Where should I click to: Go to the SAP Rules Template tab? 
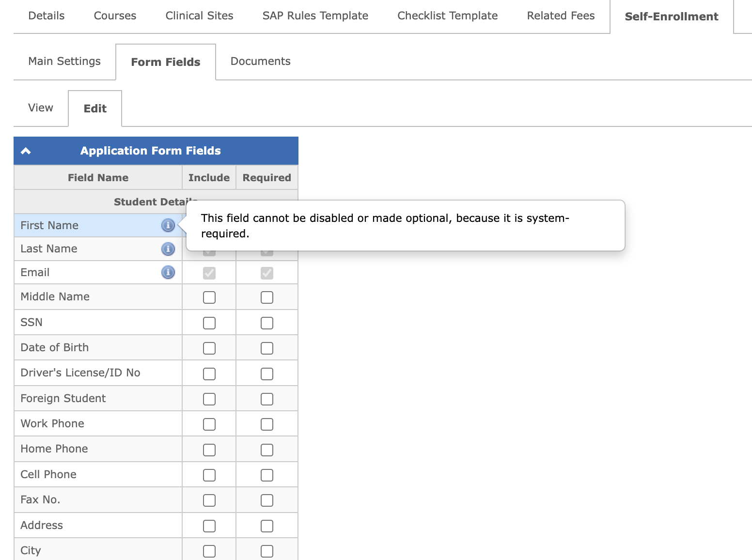click(x=315, y=16)
